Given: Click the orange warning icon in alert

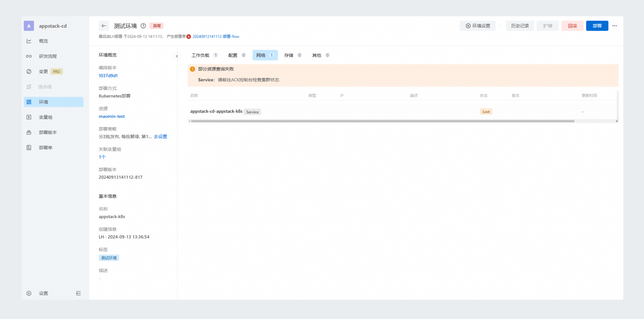Looking at the screenshot, I should point(192,69).
